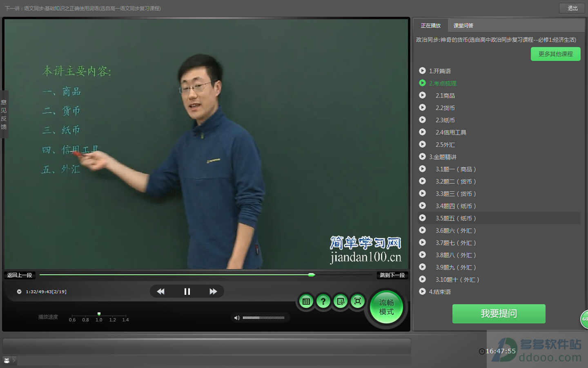Jump to 3.5题五（纸币）
Screen dimensions: 588x368
pyautogui.click(x=456, y=218)
